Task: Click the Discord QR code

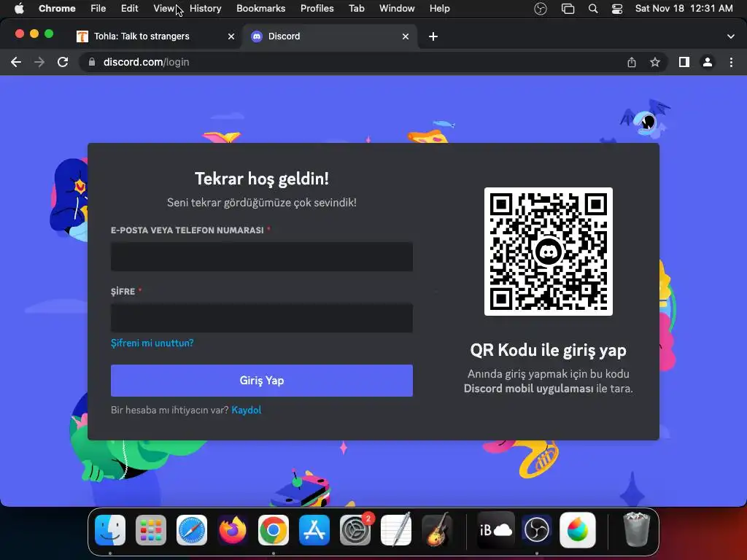Action: point(549,252)
